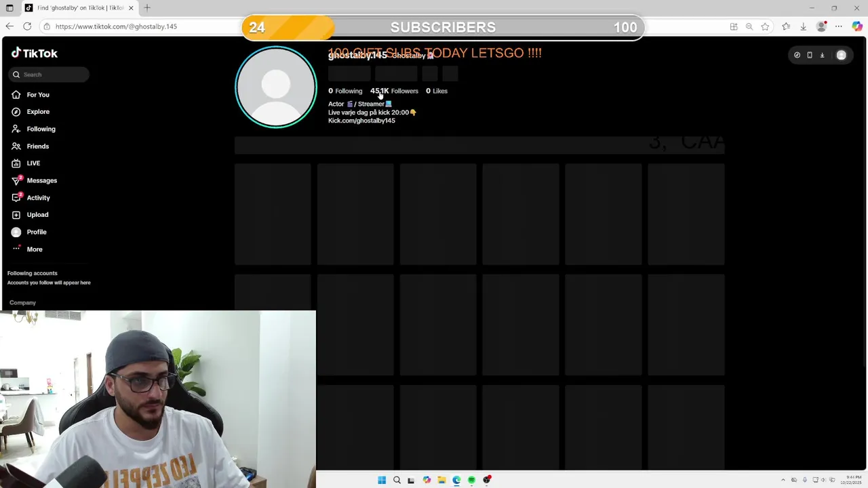Open Messages in the sidebar
This screenshot has height=488, width=868.
click(x=41, y=180)
